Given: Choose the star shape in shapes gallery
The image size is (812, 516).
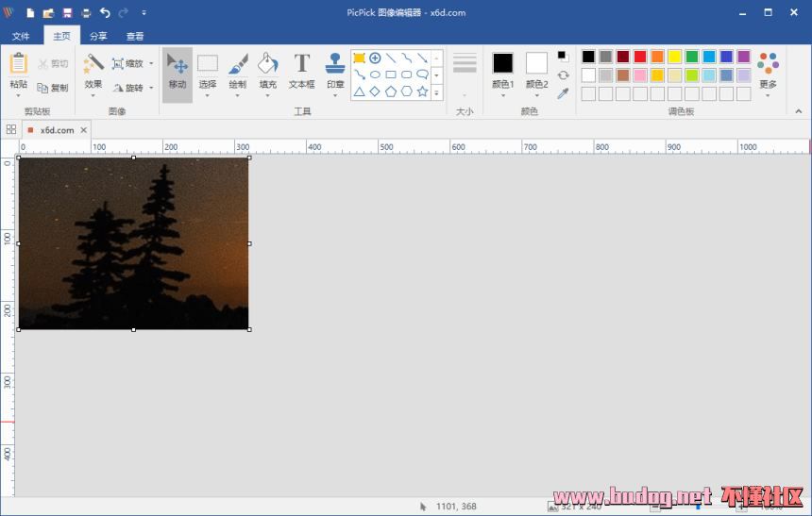Looking at the screenshot, I should click(422, 92).
